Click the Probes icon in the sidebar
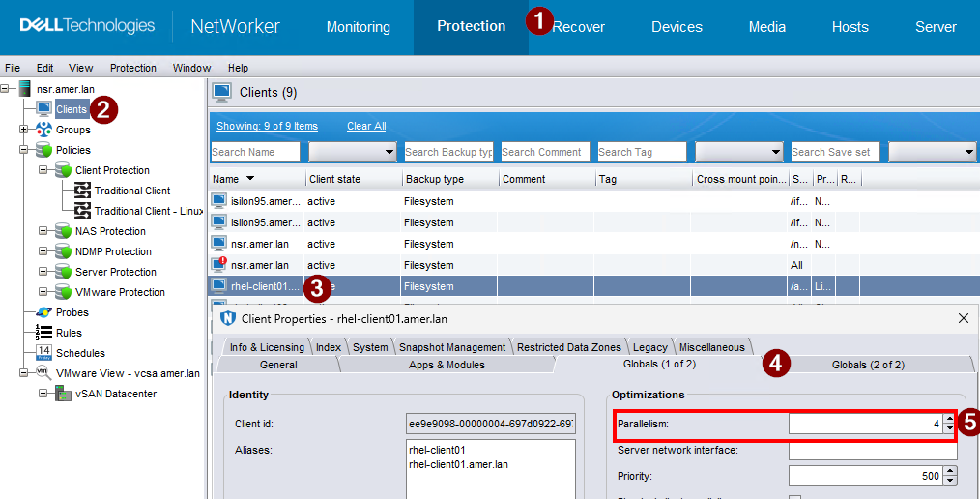 [43, 312]
